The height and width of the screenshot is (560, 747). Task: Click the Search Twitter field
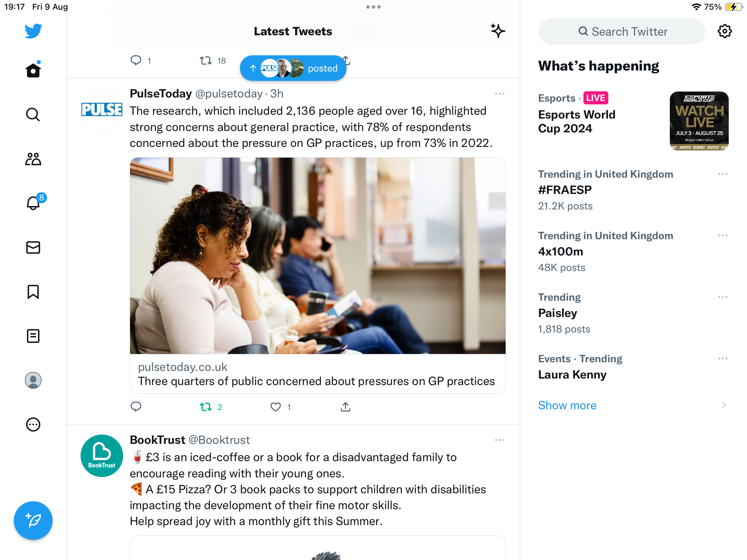point(621,31)
